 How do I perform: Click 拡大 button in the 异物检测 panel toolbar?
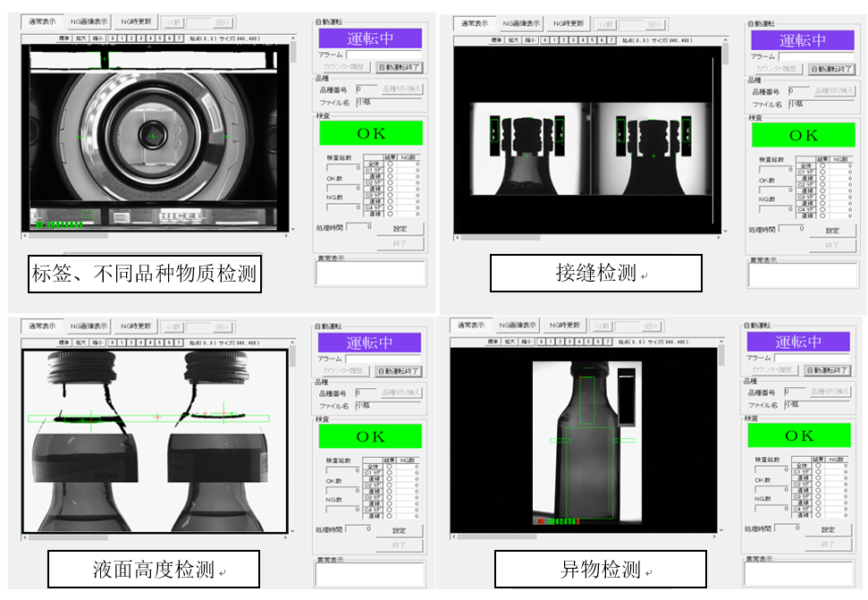coord(510,342)
